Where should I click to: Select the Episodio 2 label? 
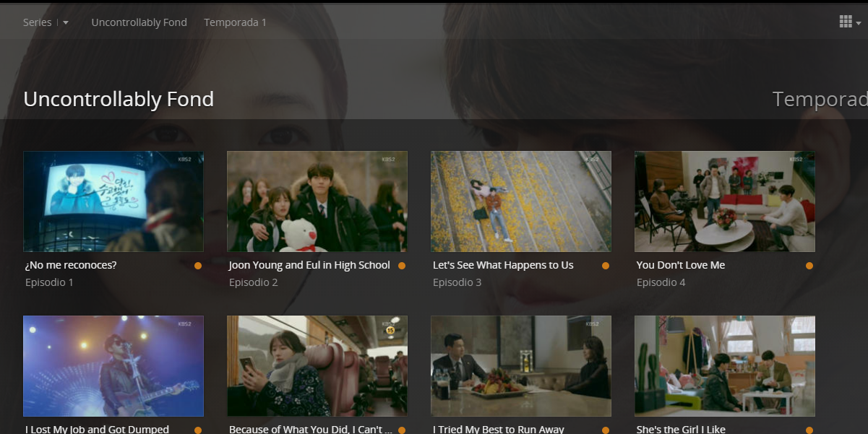[x=254, y=282]
